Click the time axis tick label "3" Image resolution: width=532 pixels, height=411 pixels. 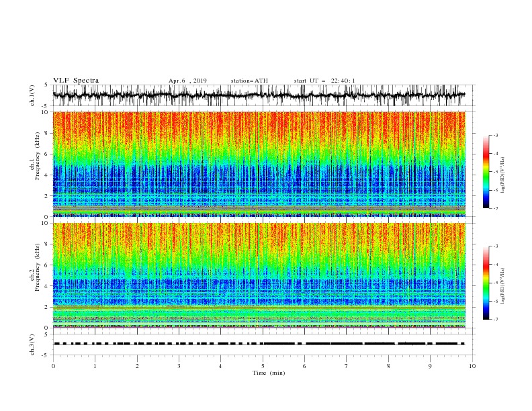[x=179, y=366]
